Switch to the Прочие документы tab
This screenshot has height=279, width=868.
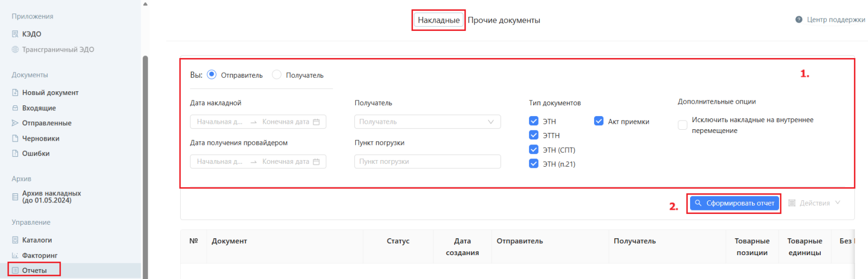click(x=504, y=20)
